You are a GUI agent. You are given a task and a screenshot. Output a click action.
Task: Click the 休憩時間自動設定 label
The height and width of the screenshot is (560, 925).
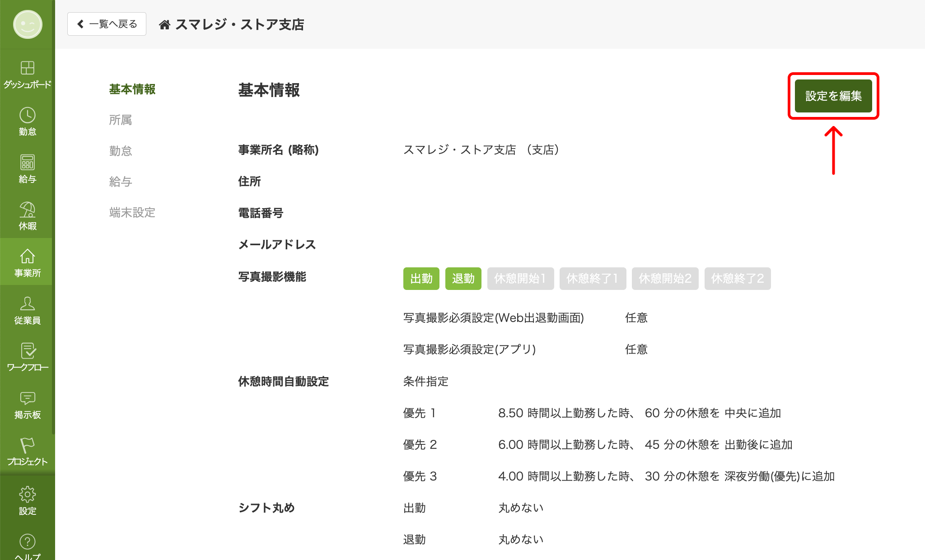pos(283,382)
